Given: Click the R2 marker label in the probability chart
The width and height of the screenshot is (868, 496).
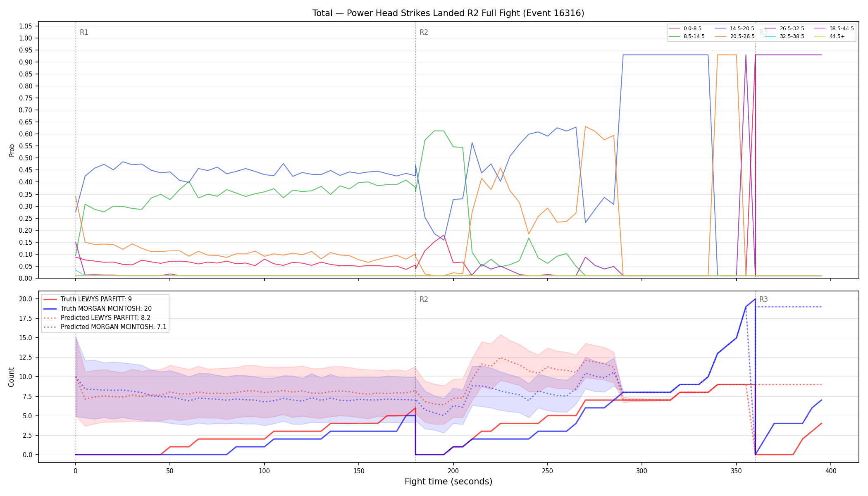Looking at the screenshot, I should 424,32.
